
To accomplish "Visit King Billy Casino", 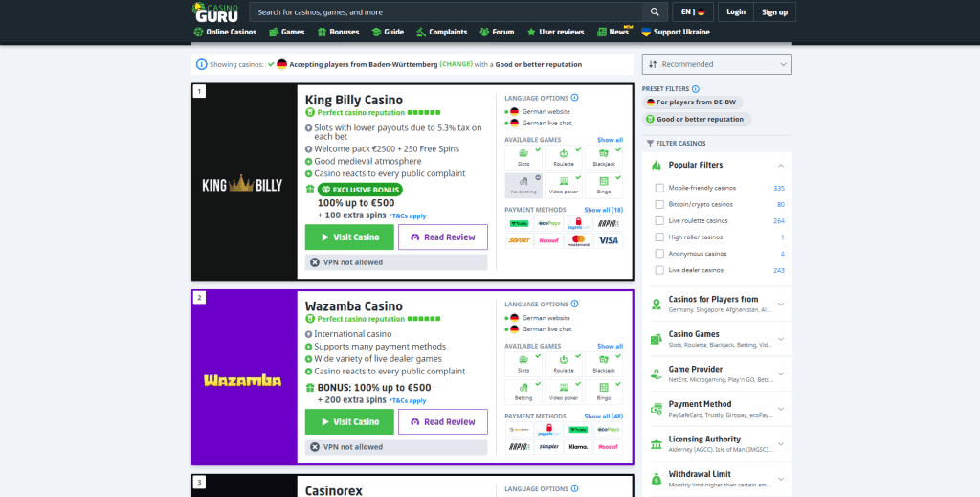I will pyautogui.click(x=349, y=237).
